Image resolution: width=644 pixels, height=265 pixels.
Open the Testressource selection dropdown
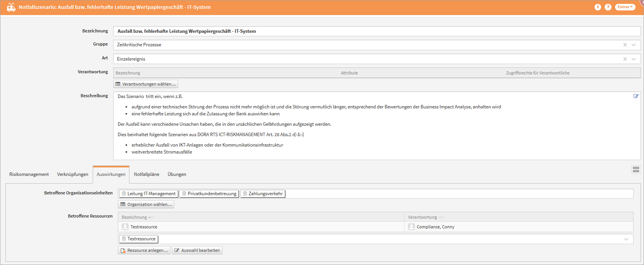626,239
